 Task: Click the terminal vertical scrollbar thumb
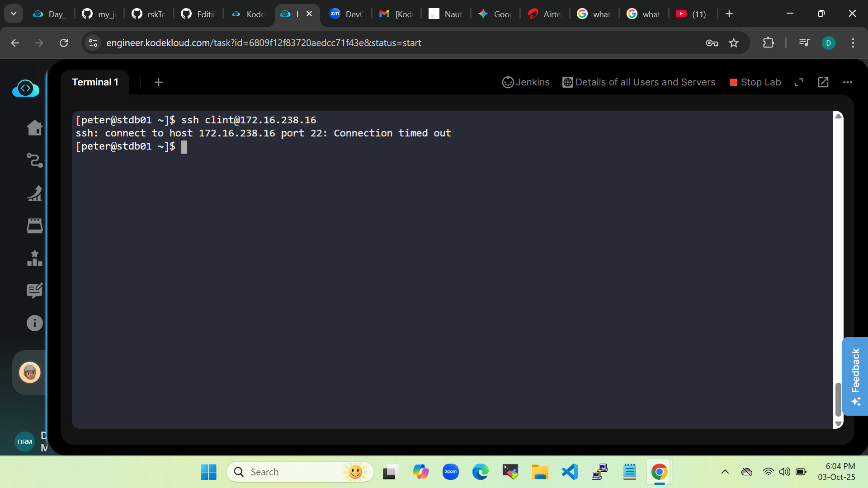click(838, 399)
